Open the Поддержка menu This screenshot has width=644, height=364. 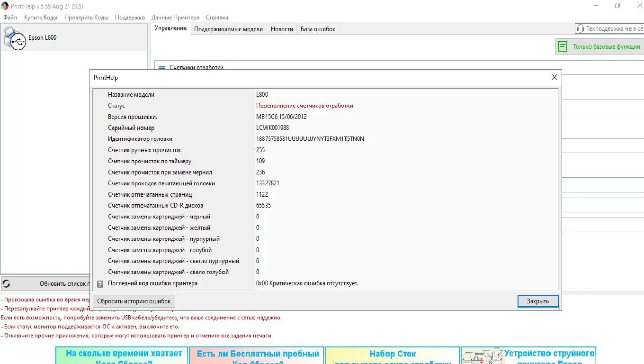coord(130,18)
